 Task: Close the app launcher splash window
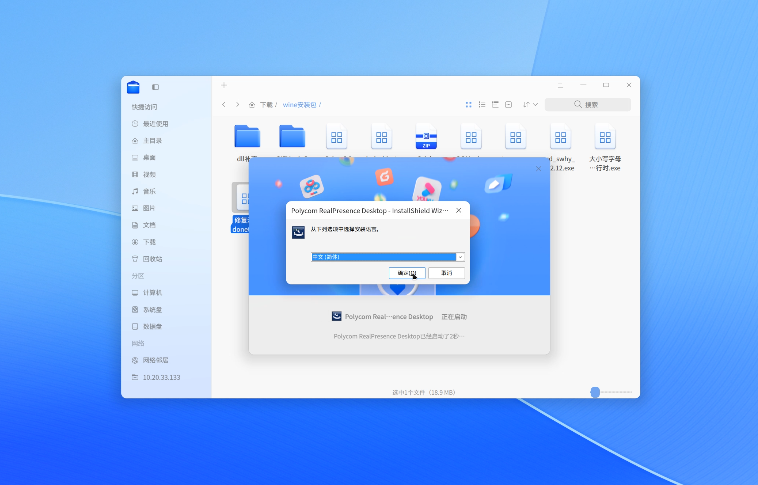tap(539, 168)
